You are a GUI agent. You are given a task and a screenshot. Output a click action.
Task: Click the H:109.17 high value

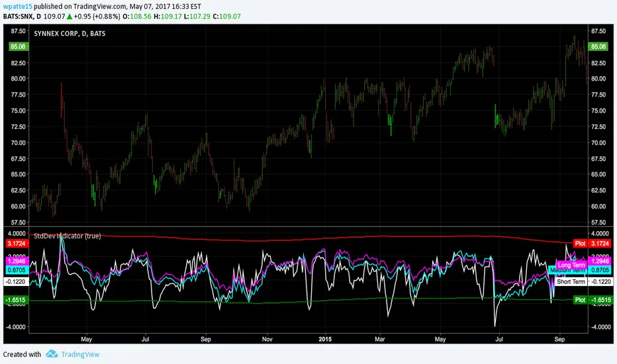(x=167, y=16)
